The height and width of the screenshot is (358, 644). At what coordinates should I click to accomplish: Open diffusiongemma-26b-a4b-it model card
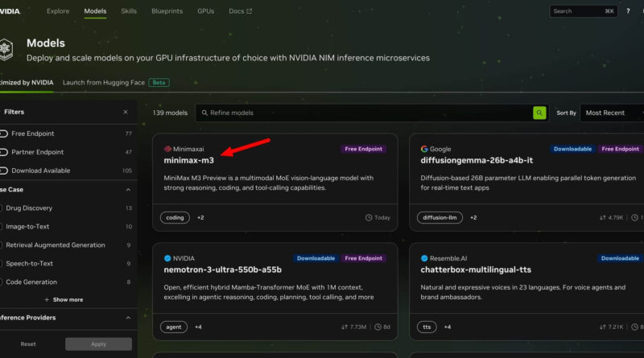(477, 161)
